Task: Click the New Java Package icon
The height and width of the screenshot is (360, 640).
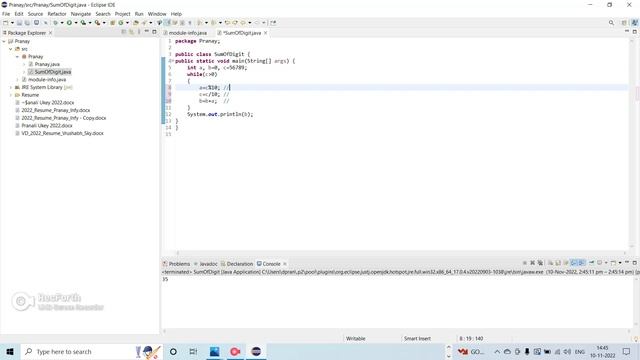Action: coord(113,23)
